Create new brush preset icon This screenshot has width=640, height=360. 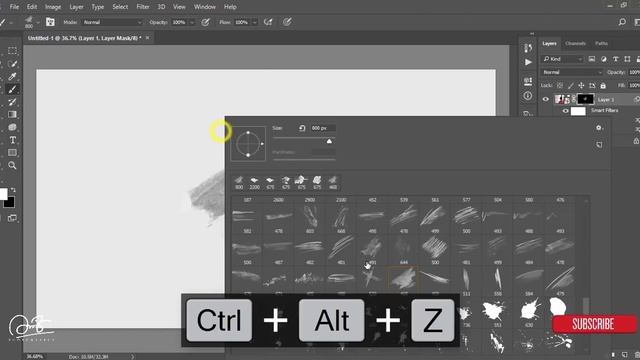pos(599,144)
